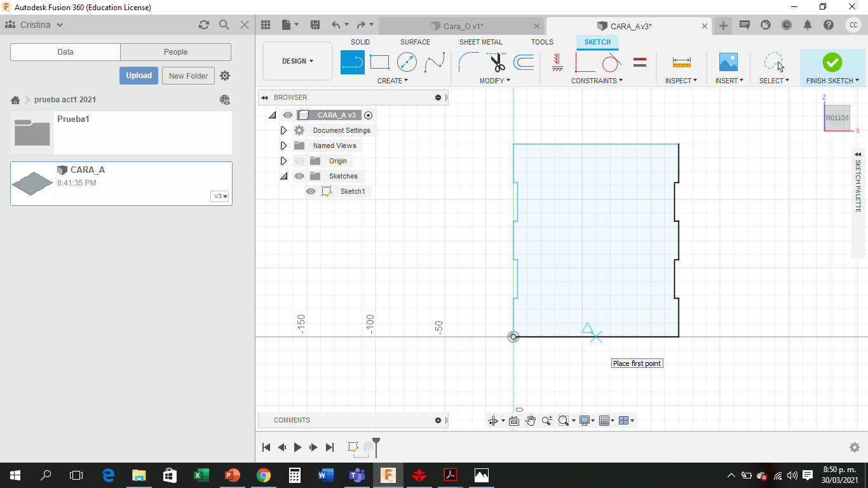Screen dimensions: 868x488
Task: Expand Document Settings in browser
Action: click(x=283, y=130)
